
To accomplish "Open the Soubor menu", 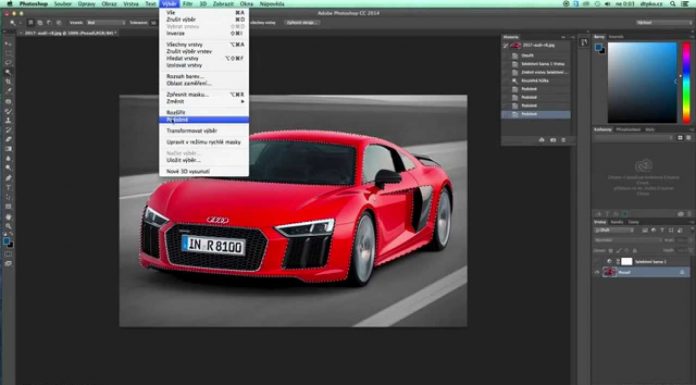I will click(x=63, y=4).
